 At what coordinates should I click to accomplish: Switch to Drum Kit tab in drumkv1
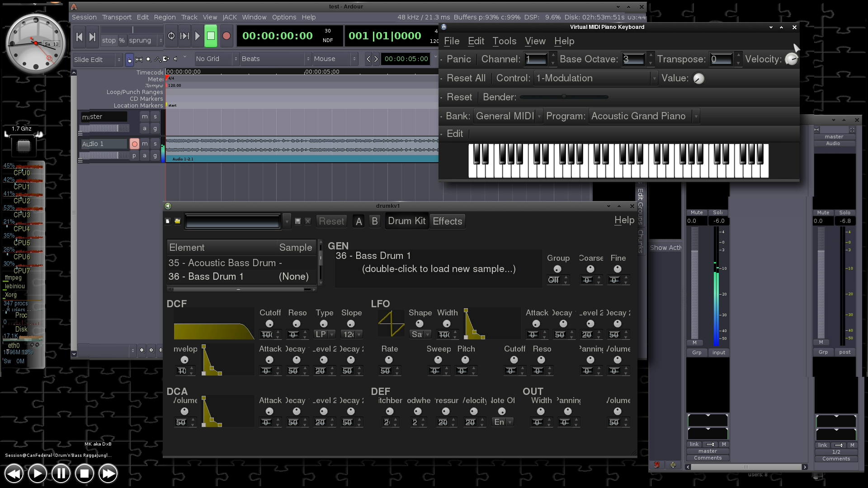(x=406, y=221)
